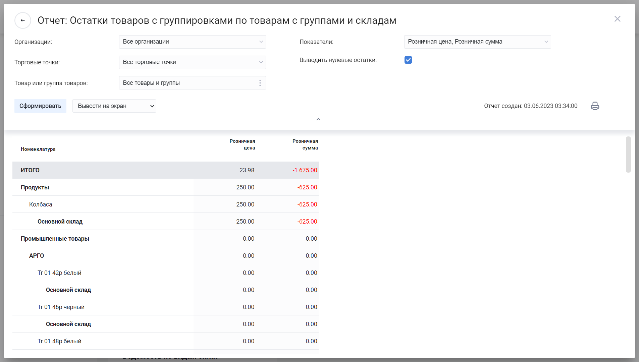Click the Все товары и группы field
The width and height of the screenshot is (644, 362).
(x=188, y=83)
